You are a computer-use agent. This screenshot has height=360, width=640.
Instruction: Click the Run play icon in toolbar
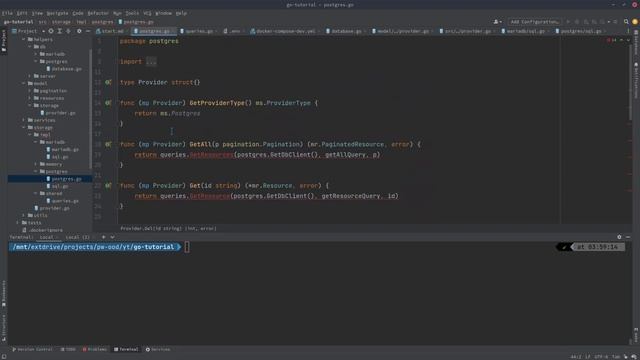[568, 22]
